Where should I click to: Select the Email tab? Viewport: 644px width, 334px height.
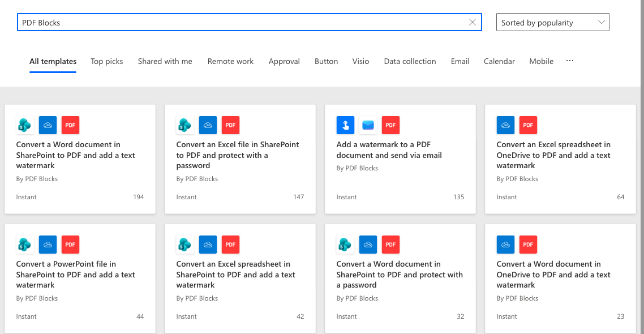[460, 61]
